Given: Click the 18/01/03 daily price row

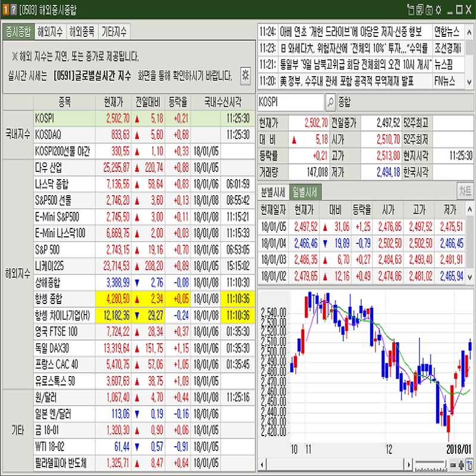Looking at the screenshot, I should [x=361, y=259].
